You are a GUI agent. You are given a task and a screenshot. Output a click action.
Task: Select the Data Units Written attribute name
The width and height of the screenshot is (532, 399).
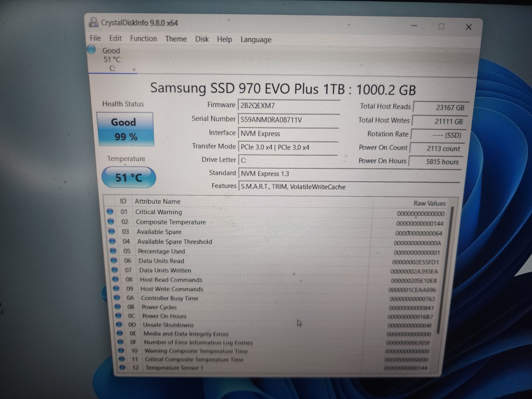[165, 270]
